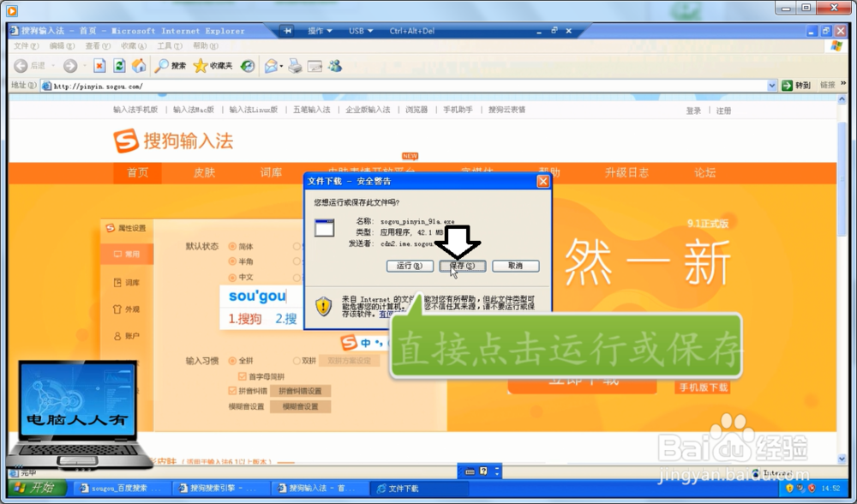
Task: Open the Mail icon dropdown arrow
Action: pyautogui.click(x=281, y=67)
